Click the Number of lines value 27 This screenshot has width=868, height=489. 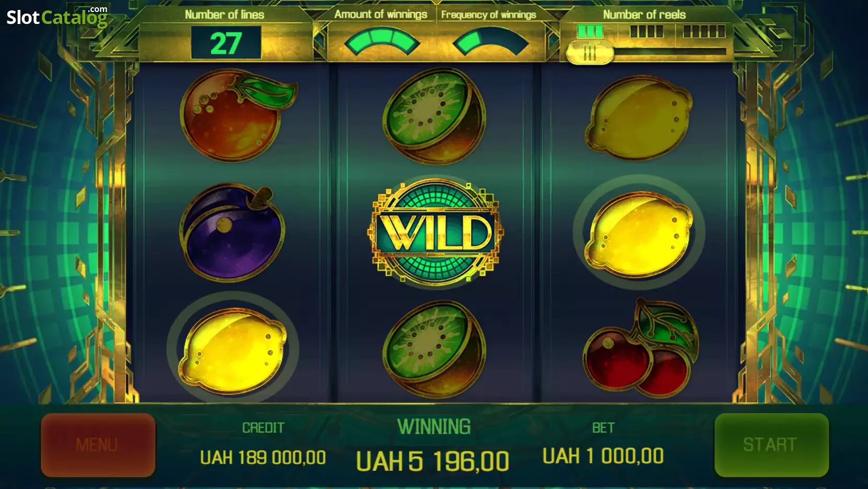(226, 43)
